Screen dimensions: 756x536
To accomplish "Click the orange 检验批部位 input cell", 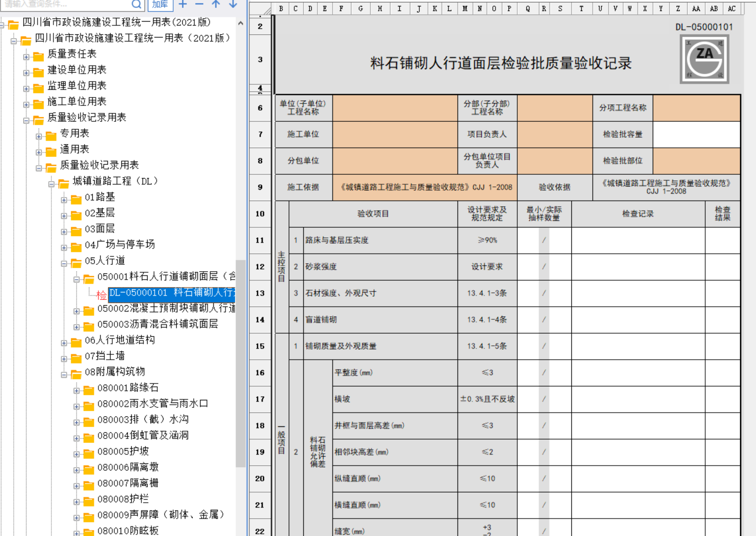I will pos(697,160).
